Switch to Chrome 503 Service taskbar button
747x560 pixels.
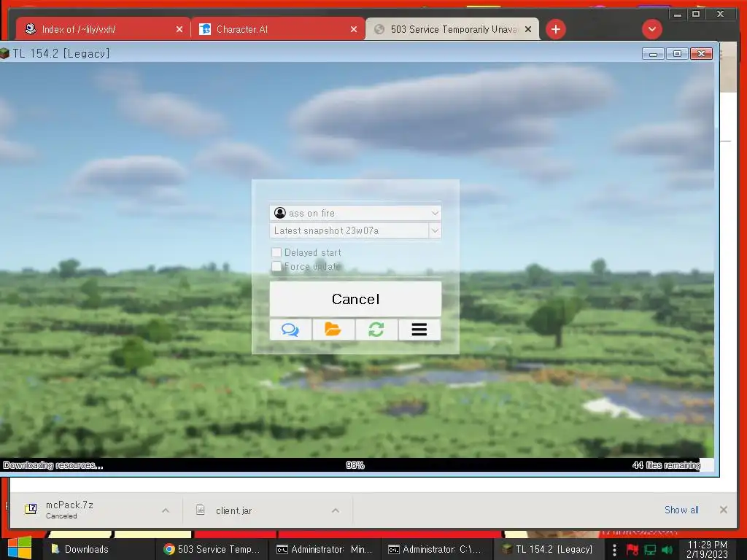(x=212, y=549)
